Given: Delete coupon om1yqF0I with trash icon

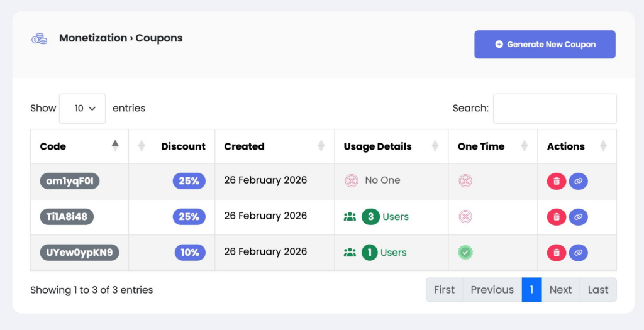Looking at the screenshot, I should 557,182.
